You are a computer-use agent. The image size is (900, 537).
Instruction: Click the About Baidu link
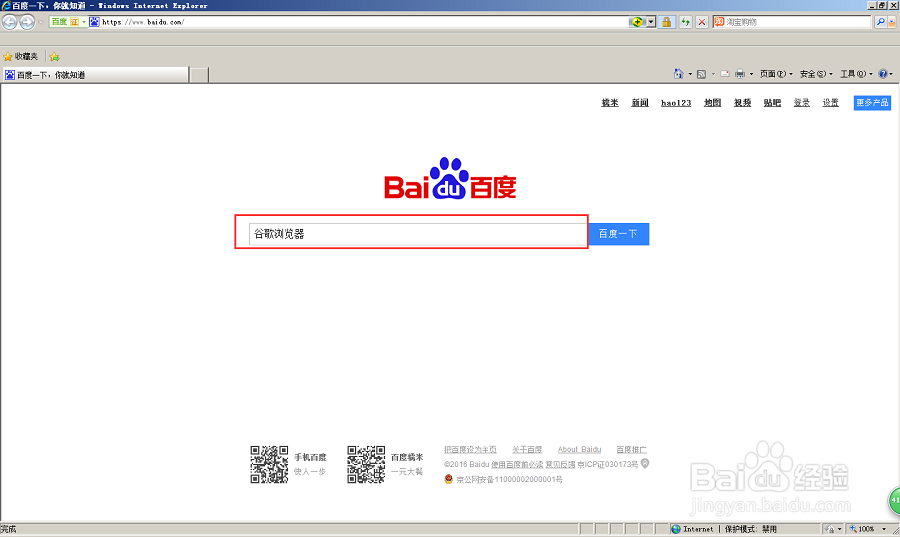[579, 449]
